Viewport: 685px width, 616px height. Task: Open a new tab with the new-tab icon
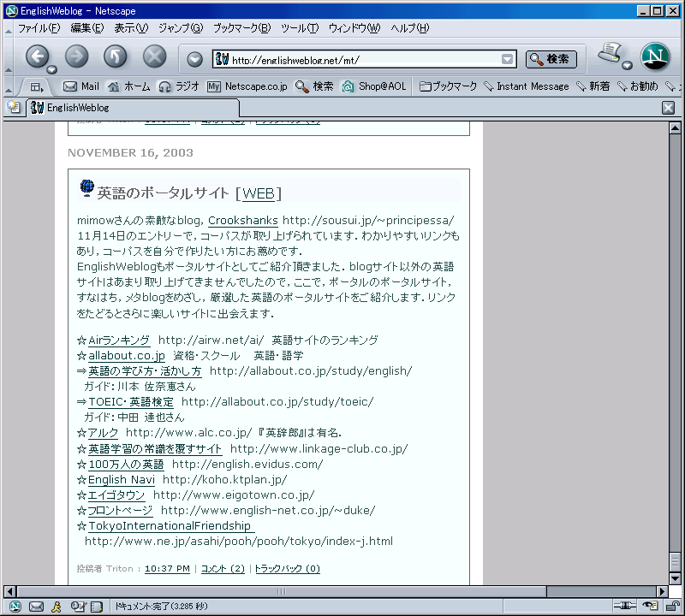click(14, 107)
